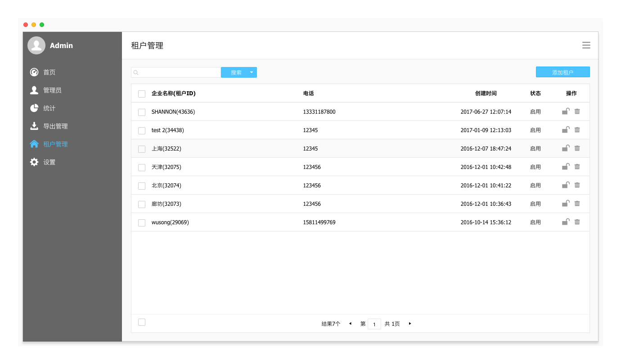Viewport: 621px width, 364px height.
Task: Click the lock icon for SHANNON(43636)
Action: coord(566,111)
